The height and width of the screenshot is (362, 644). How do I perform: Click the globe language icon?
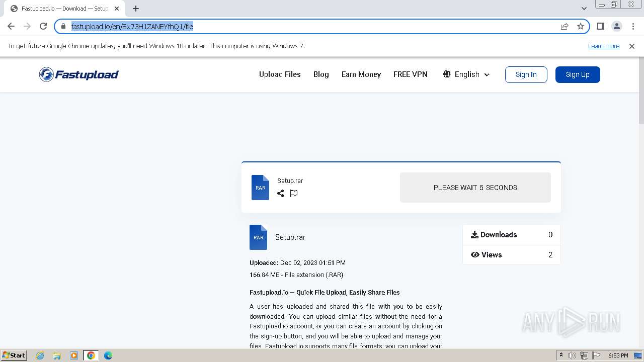pos(447,74)
